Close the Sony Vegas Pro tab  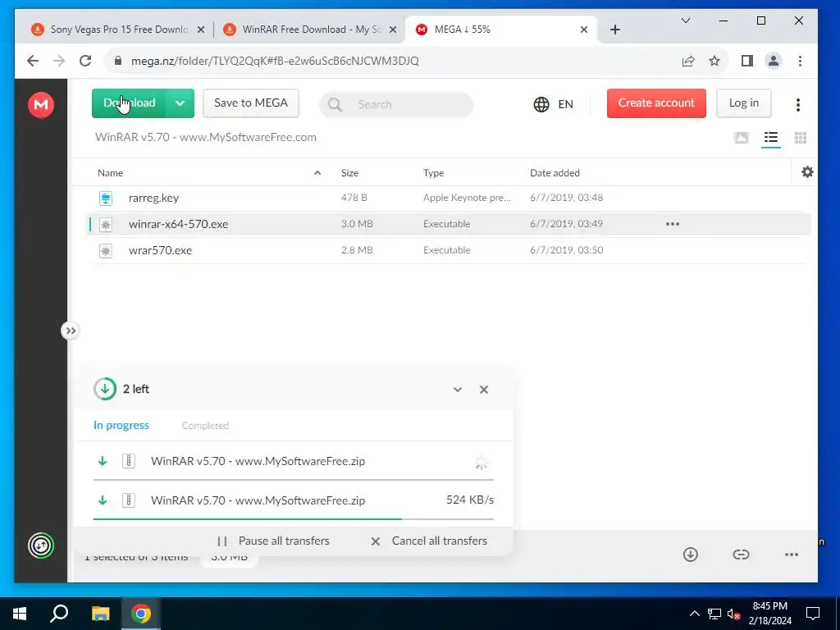click(201, 30)
